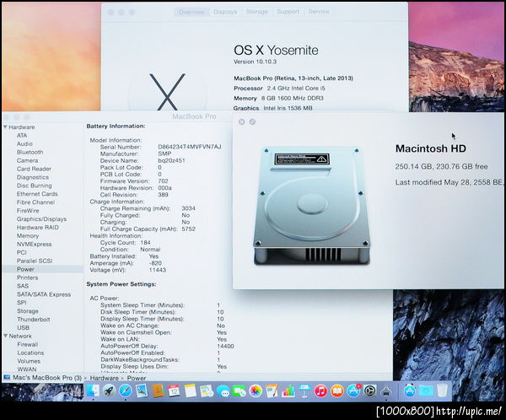This screenshot has width=506, height=420.
Task: Click second round button in Macintosh HD panel
Action: 252,121
